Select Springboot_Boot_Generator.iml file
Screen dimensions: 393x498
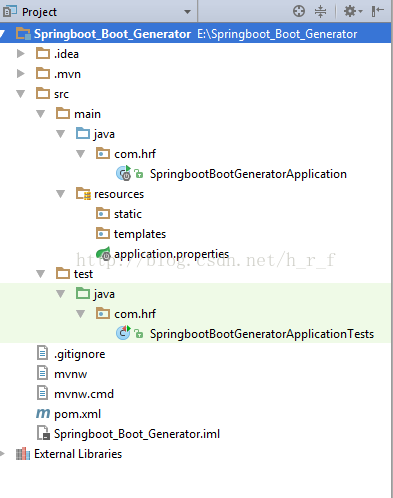(128, 434)
